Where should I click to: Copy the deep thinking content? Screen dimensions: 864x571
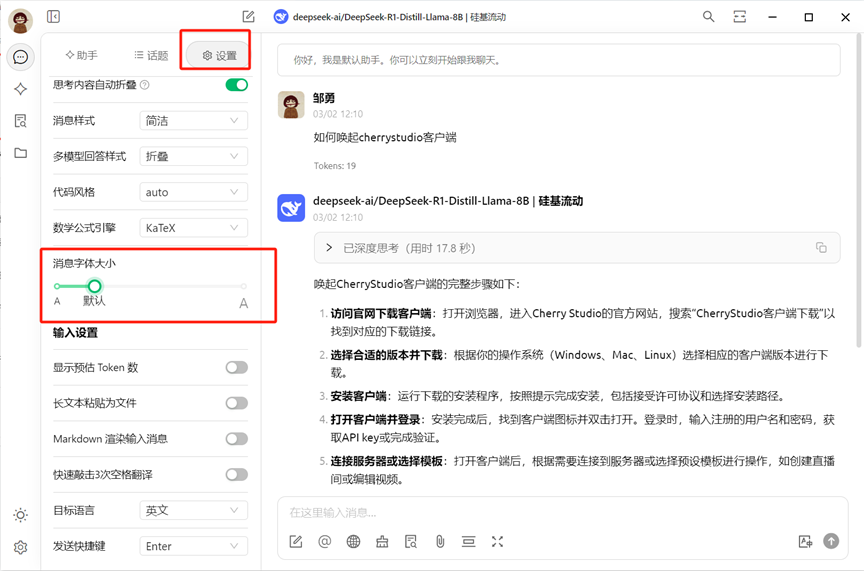(821, 247)
